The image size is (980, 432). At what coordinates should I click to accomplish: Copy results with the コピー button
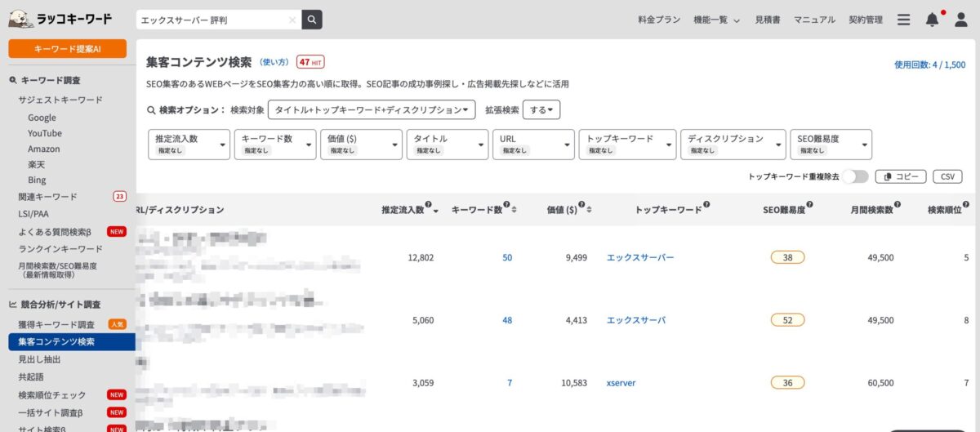[x=901, y=176]
